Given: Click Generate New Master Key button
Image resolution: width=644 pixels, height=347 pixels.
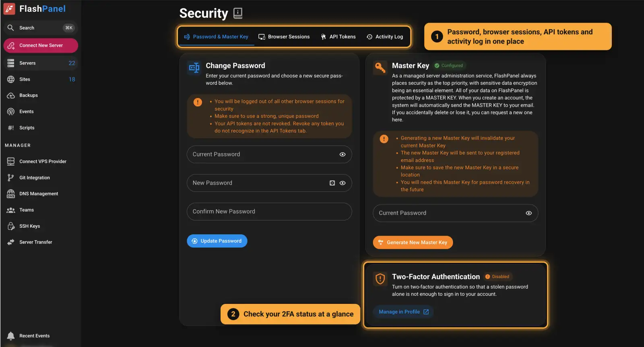Looking at the screenshot, I should tap(413, 243).
